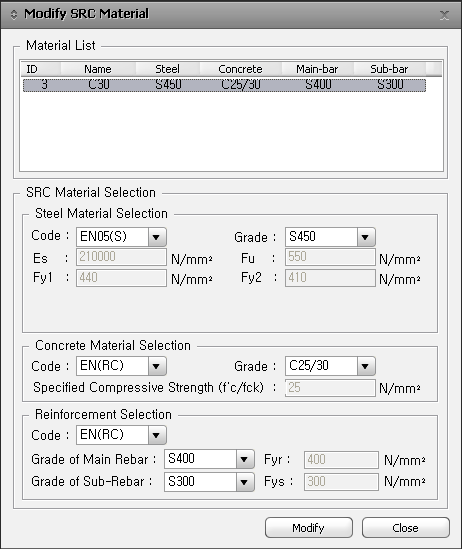Open Grade of Sub-Rebar dropdown S300
Image resolution: width=462 pixels, height=549 pixels.
(209, 482)
